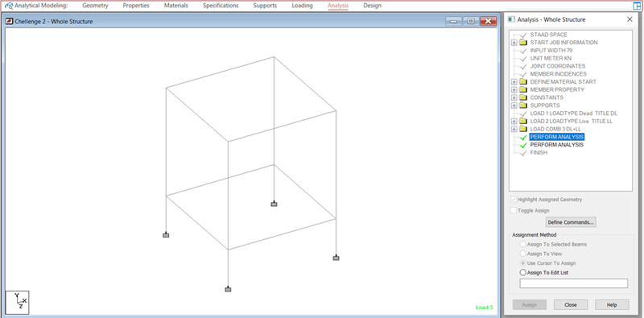Click the Load 3 indicator in viewport

click(485, 308)
